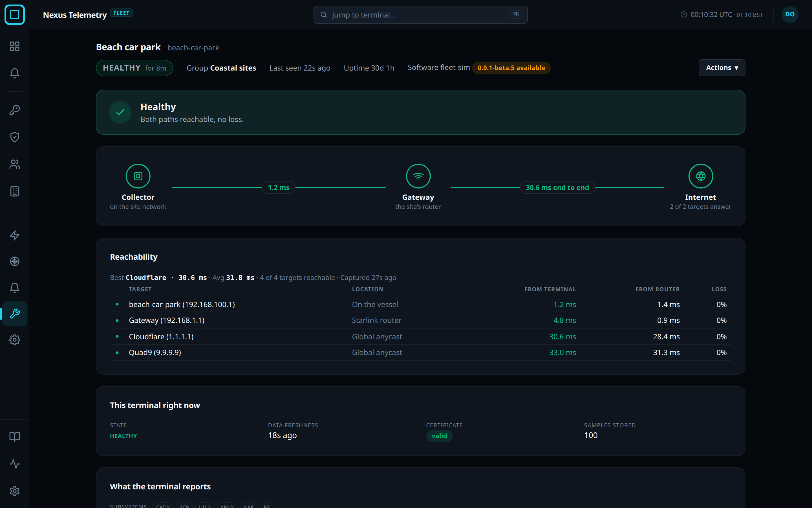Click the Uptime 30d 1h text
812x508 pixels.
[369, 68]
